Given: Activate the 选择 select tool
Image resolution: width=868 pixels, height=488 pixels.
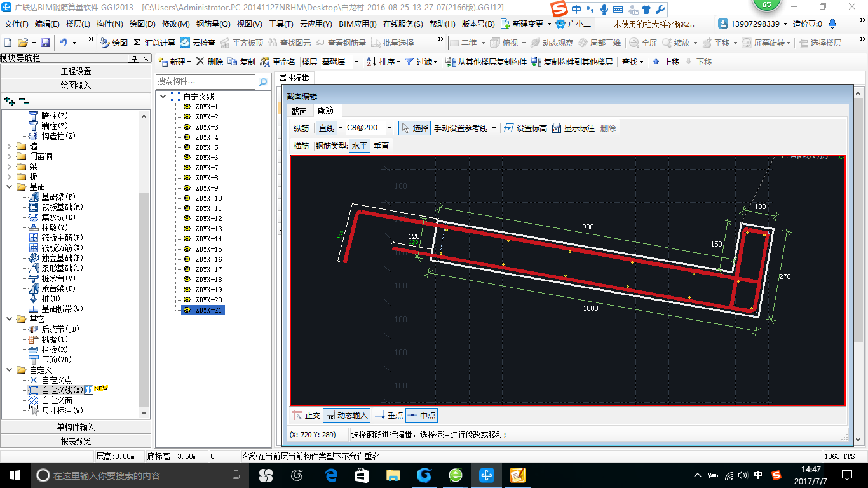Looking at the screenshot, I should [x=414, y=128].
